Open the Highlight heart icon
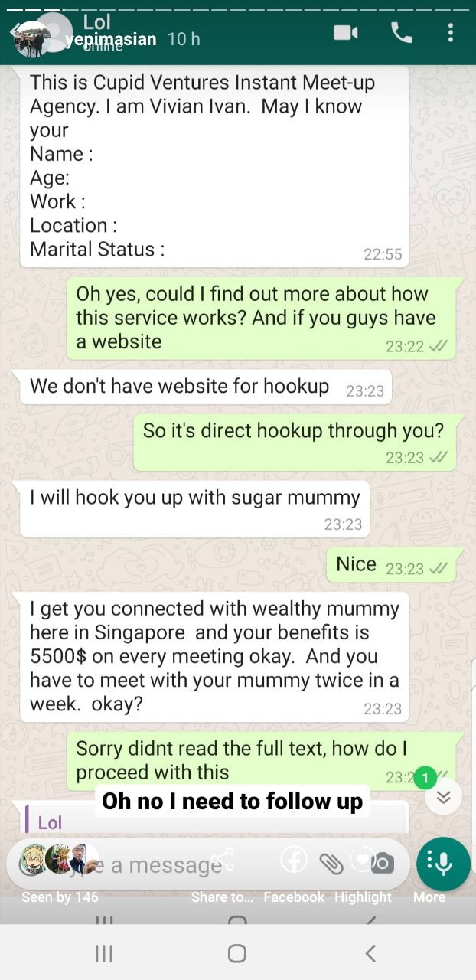This screenshot has width=476, height=980. 363,860
